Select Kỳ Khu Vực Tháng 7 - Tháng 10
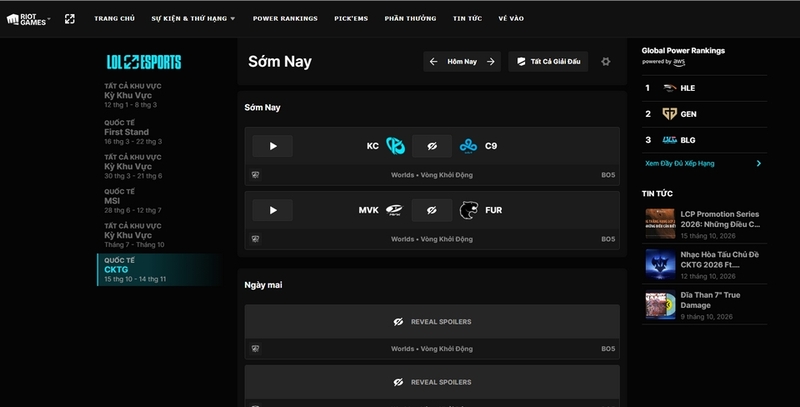Viewport: 800px width, 407px height. click(x=158, y=235)
